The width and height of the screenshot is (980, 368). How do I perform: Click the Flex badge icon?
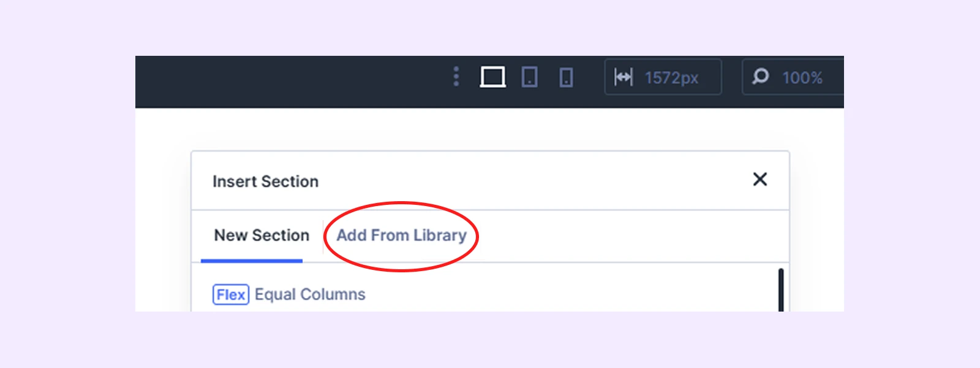tap(231, 294)
